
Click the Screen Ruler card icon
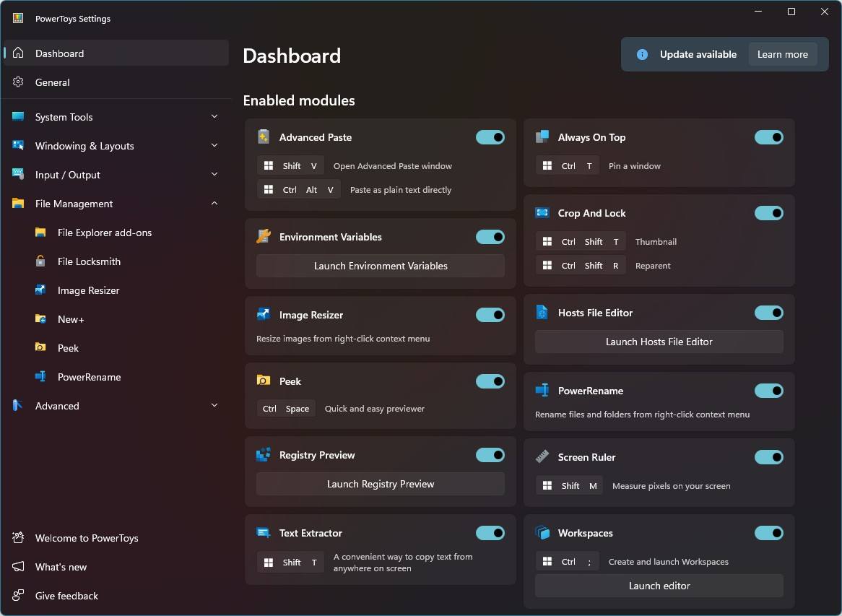pos(542,456)
